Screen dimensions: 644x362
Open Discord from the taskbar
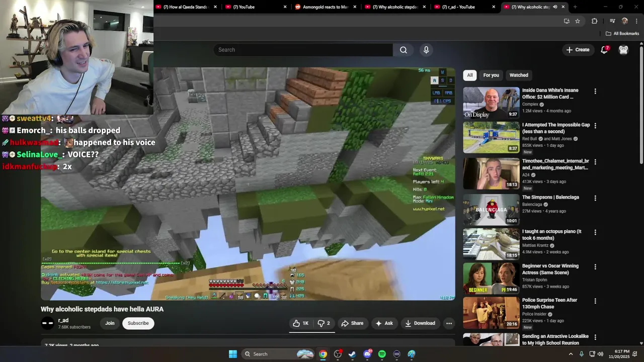click(367, 354)
